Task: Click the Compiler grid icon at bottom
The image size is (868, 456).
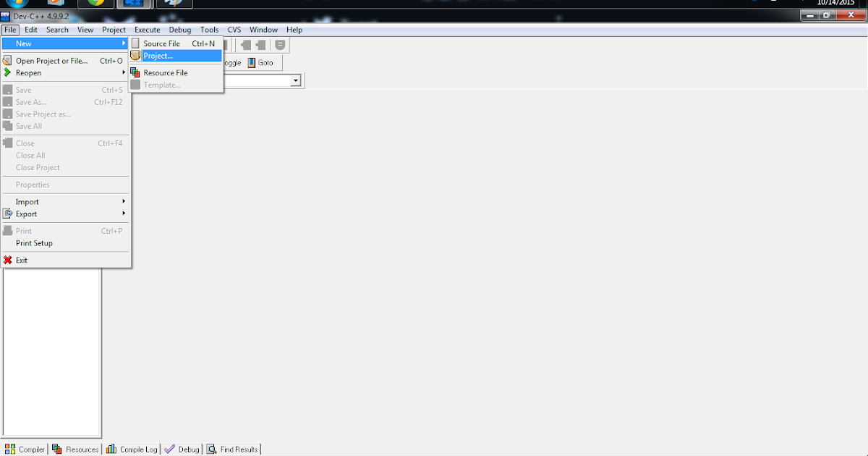Action: pyautogui.click(x=11, y=449)
